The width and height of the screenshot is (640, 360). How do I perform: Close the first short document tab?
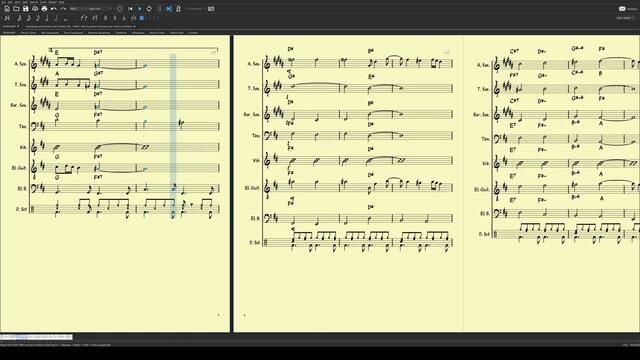[x=18, y=26]
